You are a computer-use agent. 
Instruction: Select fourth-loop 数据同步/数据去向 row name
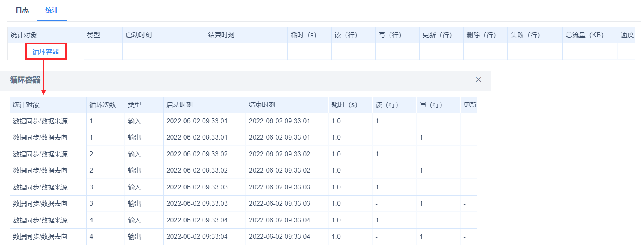40,237
